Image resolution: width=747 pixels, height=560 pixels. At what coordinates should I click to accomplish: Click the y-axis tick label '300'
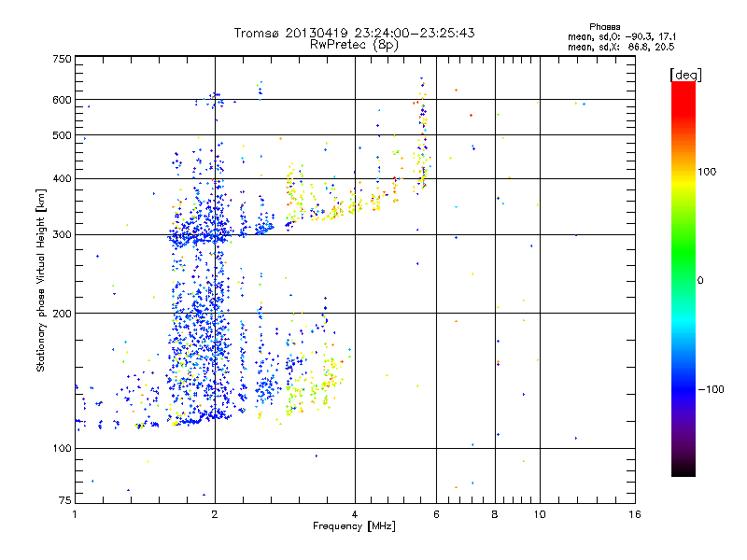(62, 235)
